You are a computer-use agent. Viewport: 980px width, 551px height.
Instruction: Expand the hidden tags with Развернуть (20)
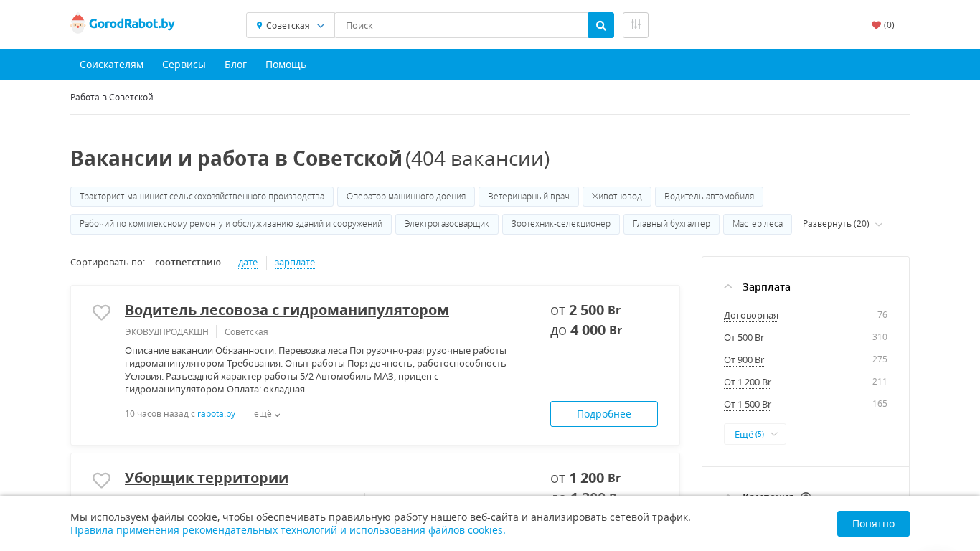[842, 224]
